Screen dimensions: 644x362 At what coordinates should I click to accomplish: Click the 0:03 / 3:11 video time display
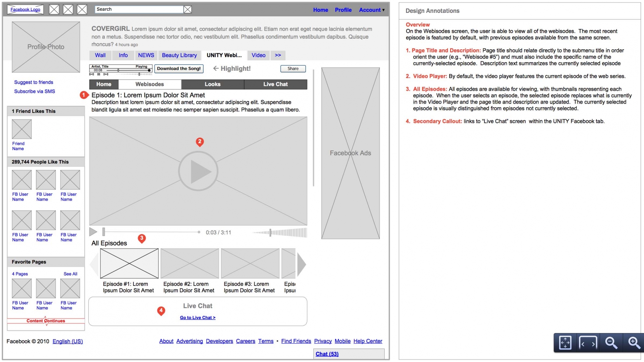[219, 232]
